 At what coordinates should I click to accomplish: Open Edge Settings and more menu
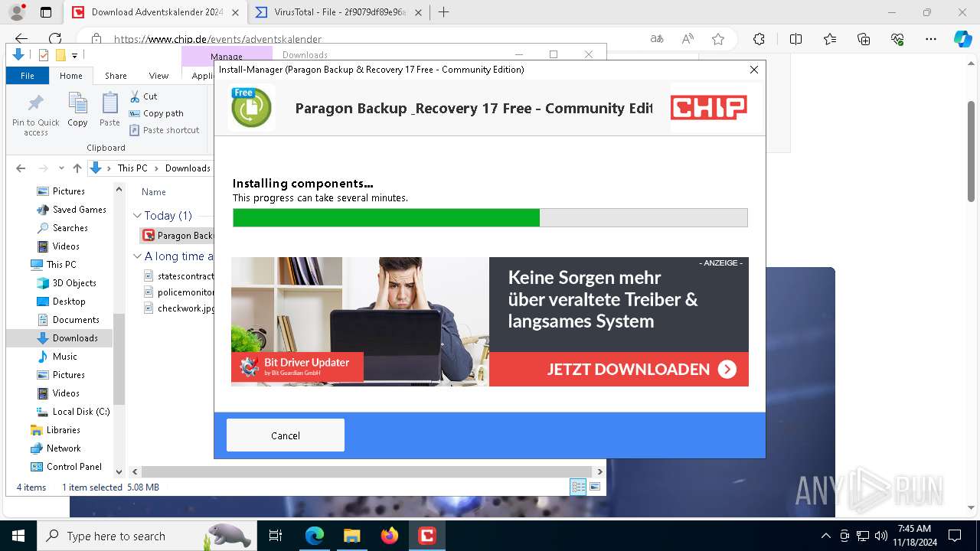click(x=931, y=39)
